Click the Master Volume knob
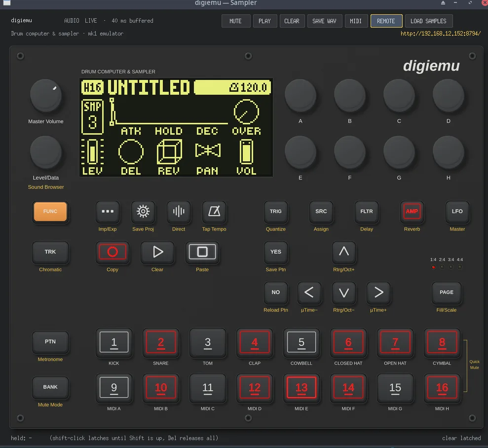Image resolution: width=488 pixels, height=448 pixels. pyautogui.click(x=46, y=95)
